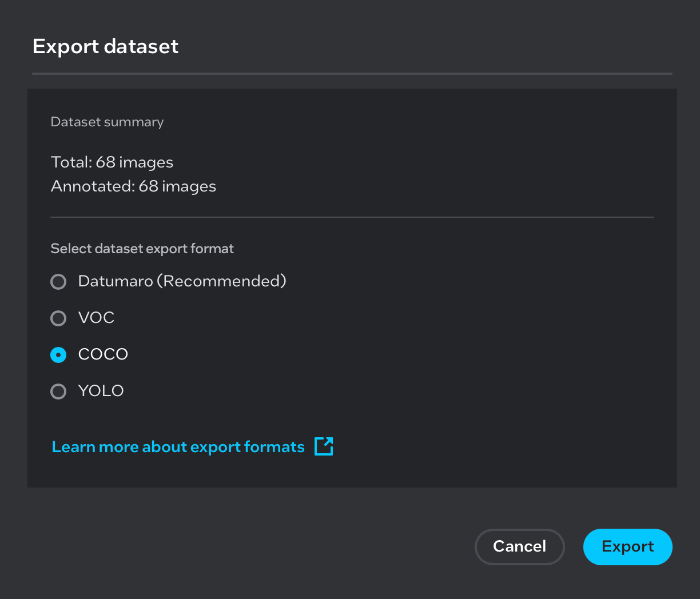Open the Learn more about export formats link

click(177, 446)
